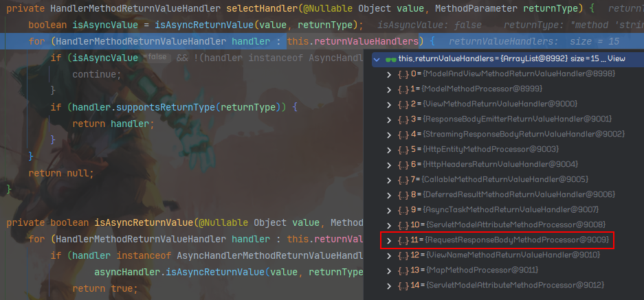Click the 'returnValueHandlers: size = 15' inline hint
This screenshot has width=644, height=300.
click(x=534, y=41)
